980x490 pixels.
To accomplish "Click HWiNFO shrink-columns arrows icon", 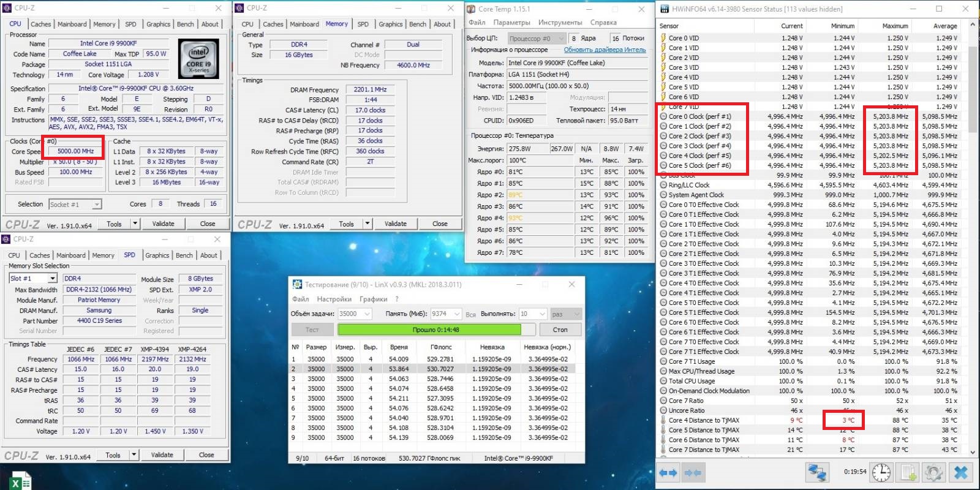I will (692, 473).
